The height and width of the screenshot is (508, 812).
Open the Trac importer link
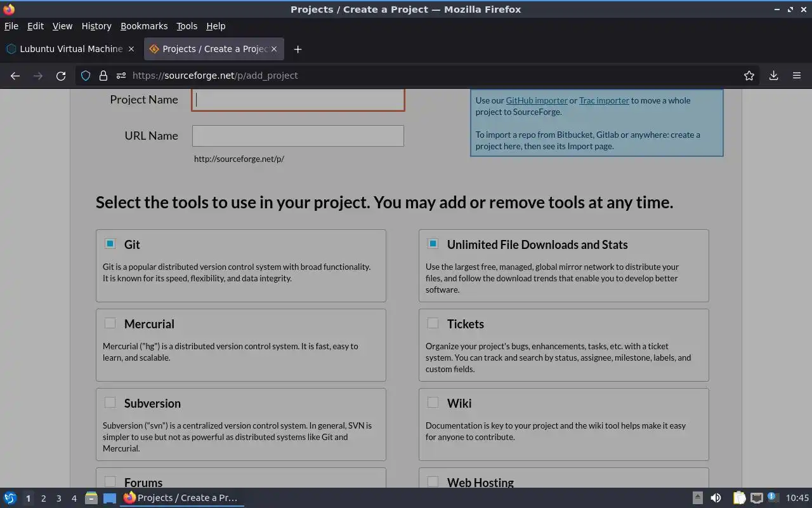pyautogui.click(x=604, y=100)
